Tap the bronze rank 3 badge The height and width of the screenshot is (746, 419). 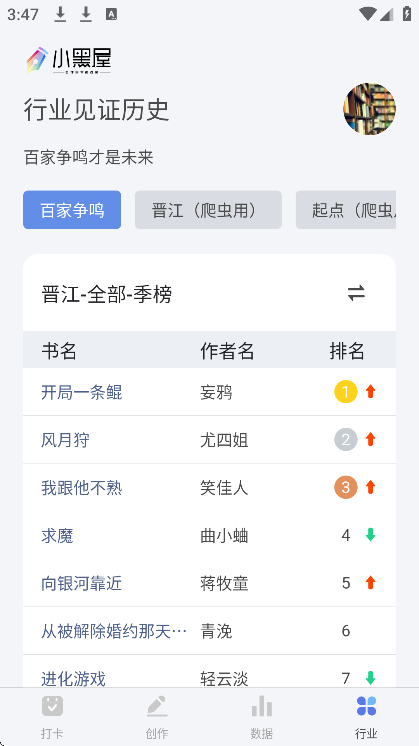coord(346,487)
